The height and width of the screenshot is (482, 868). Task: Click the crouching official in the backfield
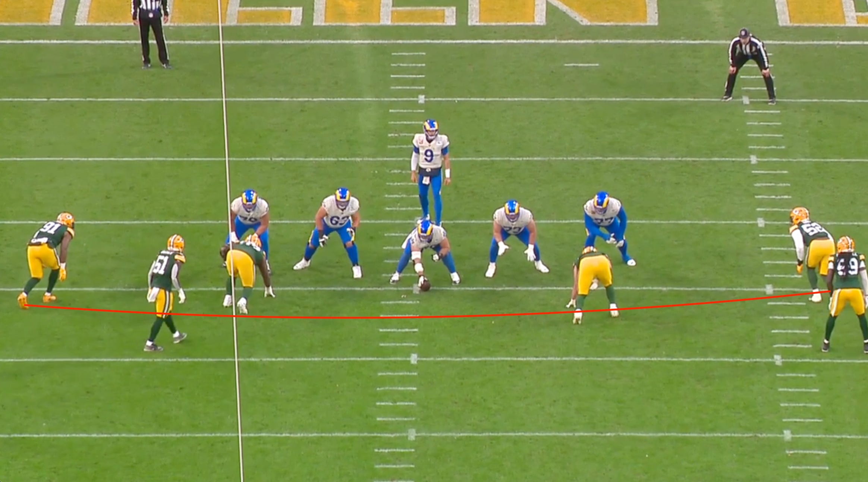749,65
